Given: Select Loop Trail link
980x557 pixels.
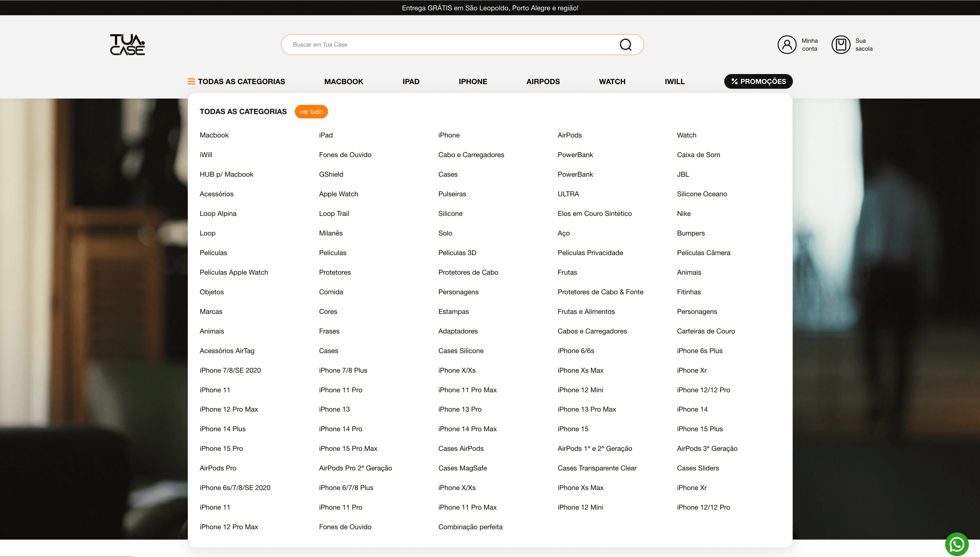Looking at the screenshot, I should tap(334, 213).
